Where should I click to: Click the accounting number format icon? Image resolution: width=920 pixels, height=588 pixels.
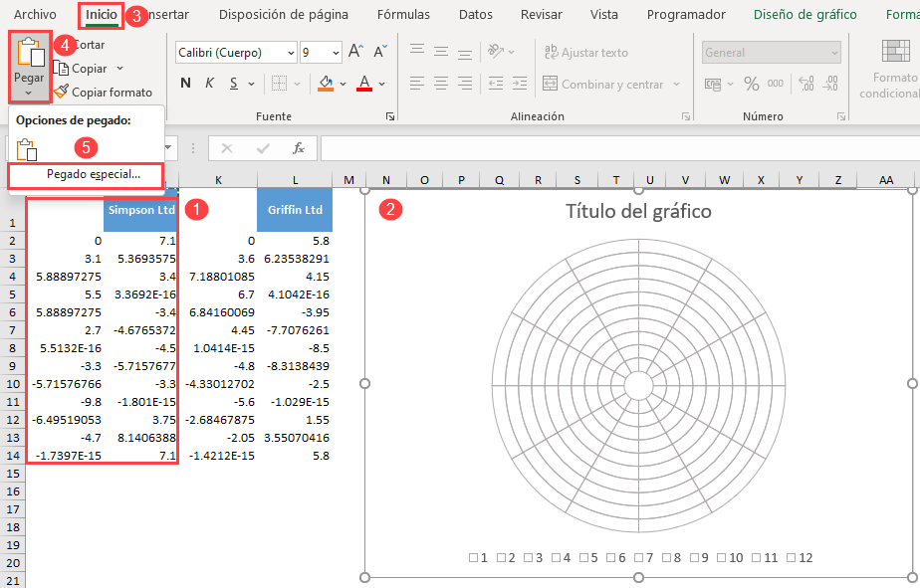click(713, 84)
